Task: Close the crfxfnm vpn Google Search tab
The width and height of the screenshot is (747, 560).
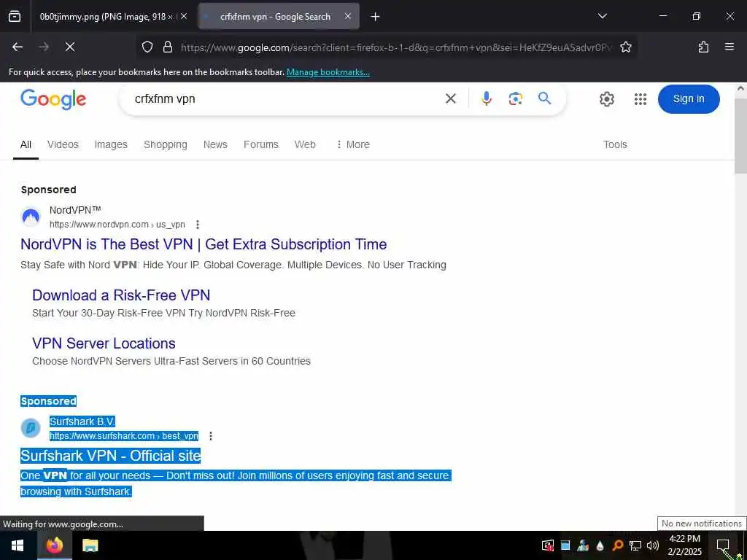Action: 348,17
